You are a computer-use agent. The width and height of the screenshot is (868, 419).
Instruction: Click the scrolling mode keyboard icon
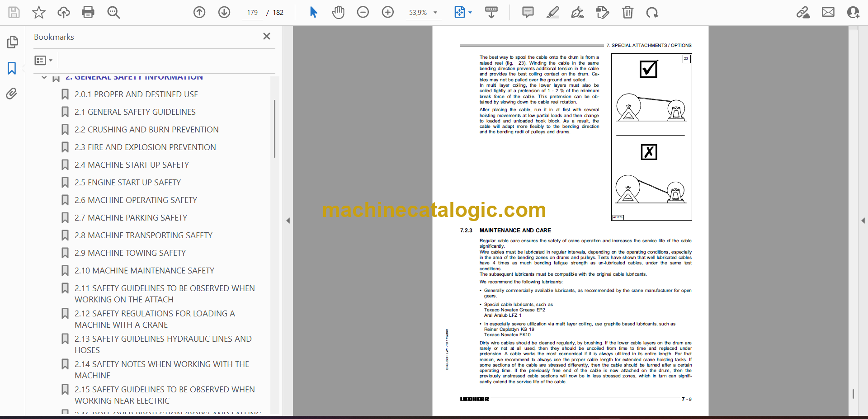pos(491,12)
